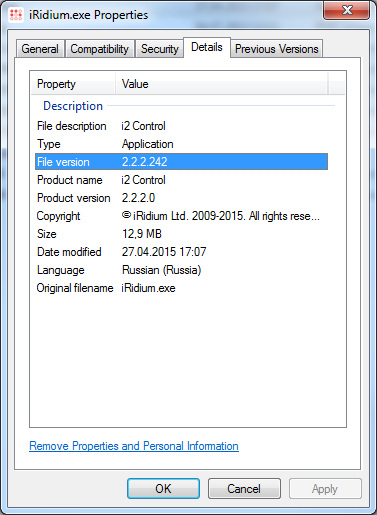This screenshot has width=377, height=515.
Task: Switch to the General tab
Action: tap(40, 49)
